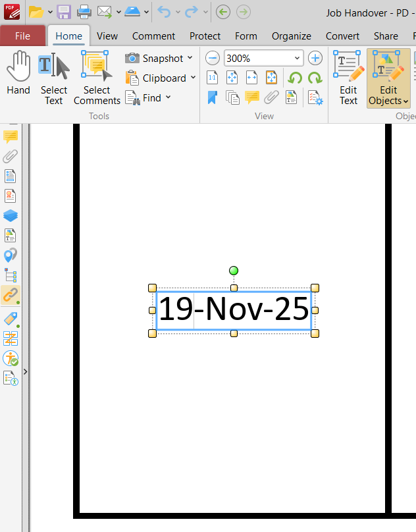Show Comments pane from ribbon View group
Image resolution: width=416 pixels, height=532 pixels.
point(252,97)
